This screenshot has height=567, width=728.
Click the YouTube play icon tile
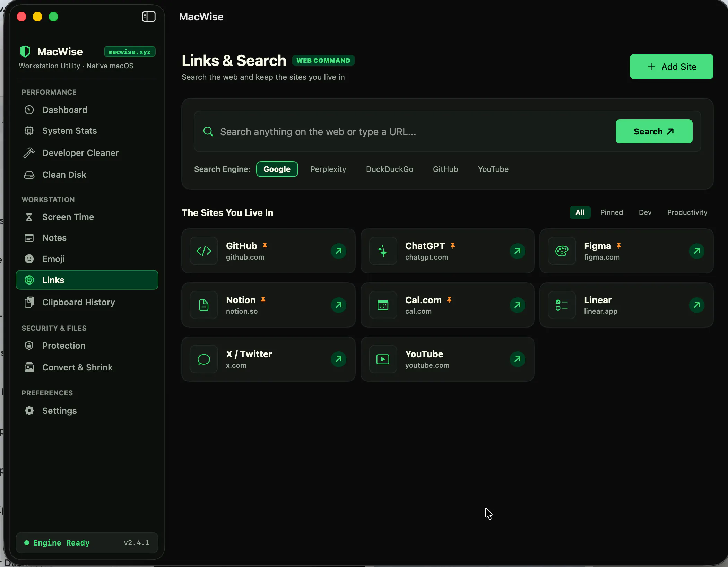[x=383, y=359]
